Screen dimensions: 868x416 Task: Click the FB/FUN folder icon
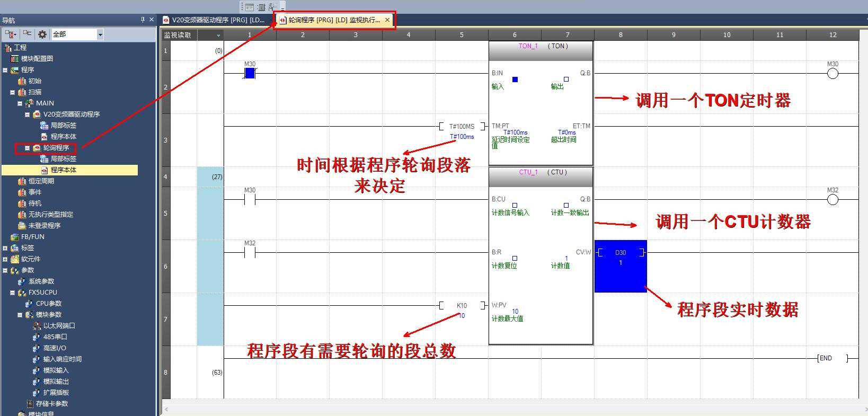point(14,237)
